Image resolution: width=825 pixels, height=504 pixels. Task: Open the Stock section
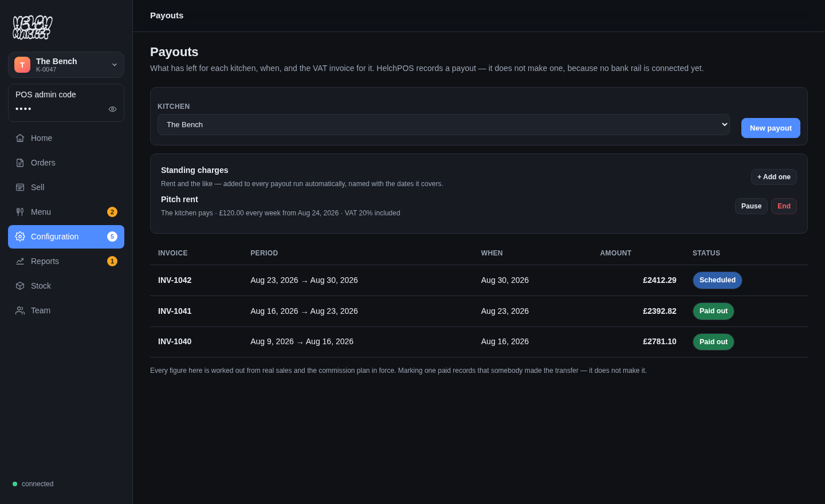66,286
